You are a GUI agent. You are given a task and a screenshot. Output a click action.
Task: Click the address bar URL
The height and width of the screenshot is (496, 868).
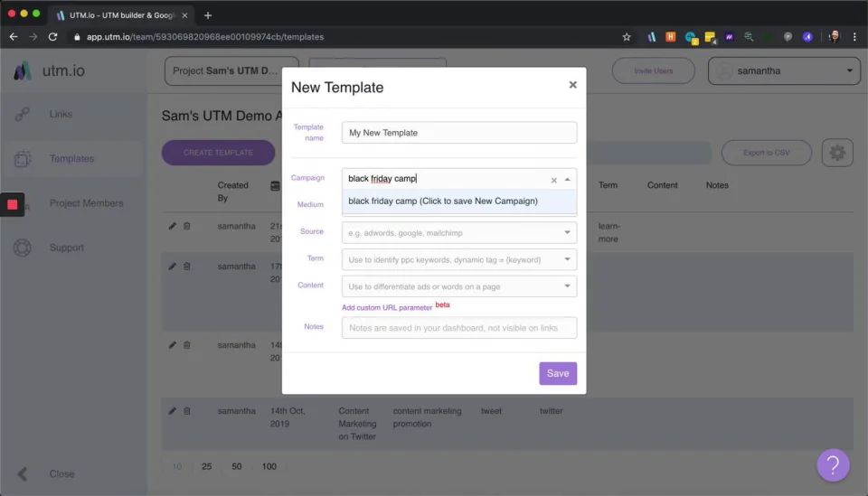pyautogui.click(x=205, y=37)
